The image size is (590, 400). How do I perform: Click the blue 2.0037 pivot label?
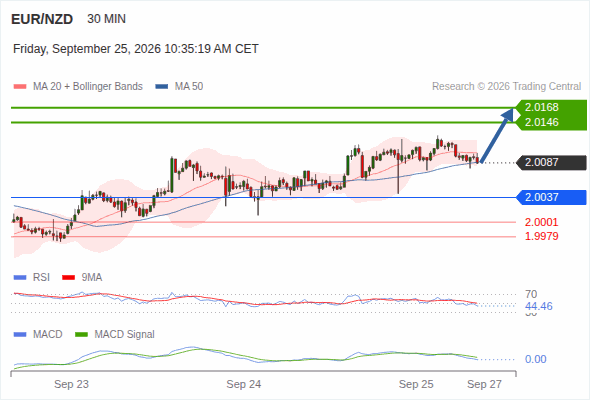pos(551,197)
